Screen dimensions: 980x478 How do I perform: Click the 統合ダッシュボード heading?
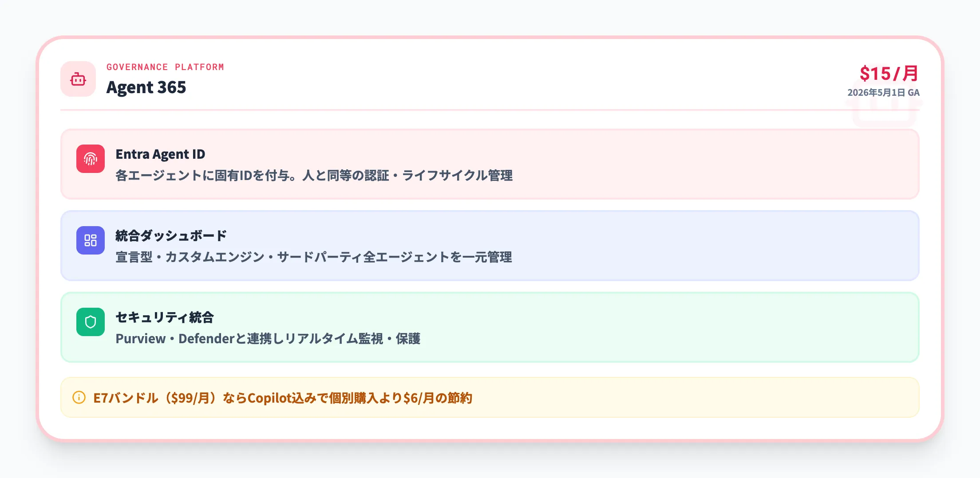[171, 236]
